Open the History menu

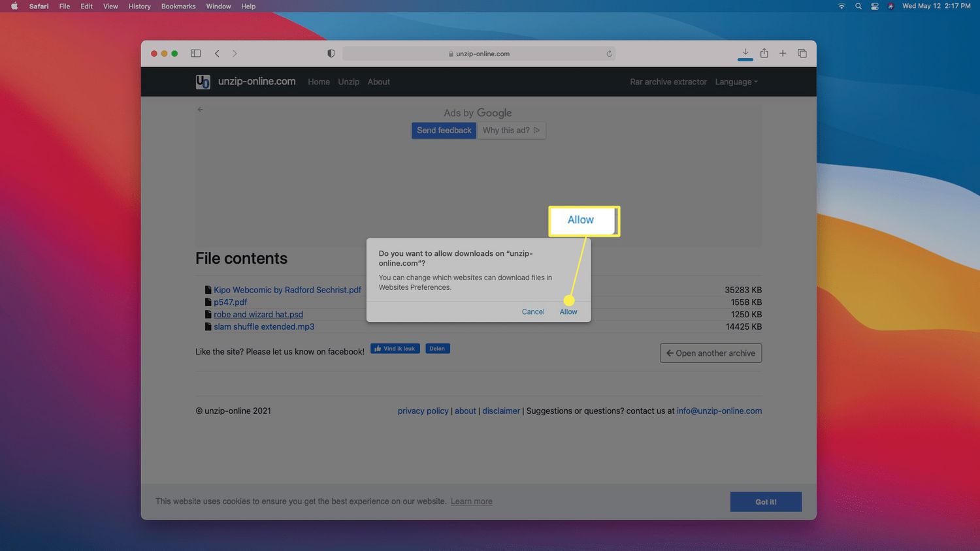[x=139, y=7]
